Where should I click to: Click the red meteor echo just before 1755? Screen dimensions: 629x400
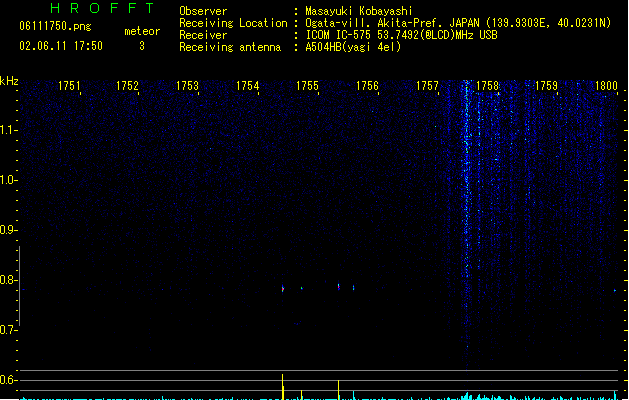[x=283, y=288]
